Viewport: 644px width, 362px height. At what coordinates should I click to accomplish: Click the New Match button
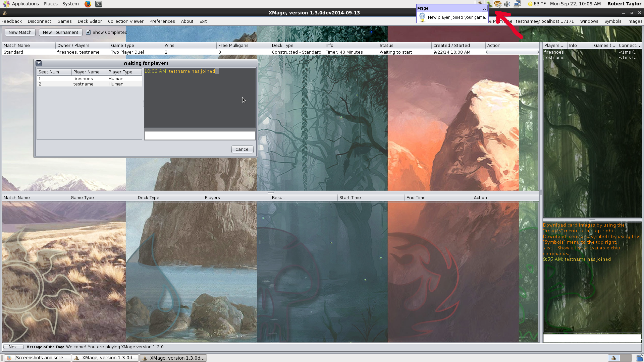[20, 32]
